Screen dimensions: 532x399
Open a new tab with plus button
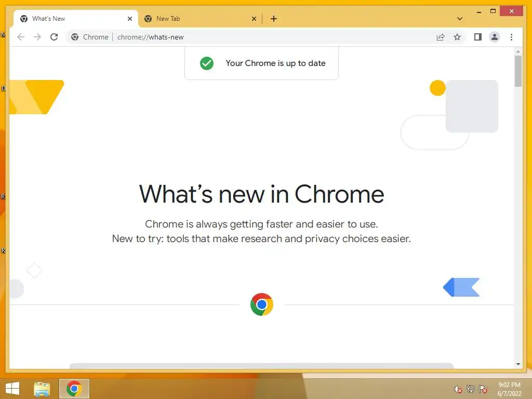point(273,19)
